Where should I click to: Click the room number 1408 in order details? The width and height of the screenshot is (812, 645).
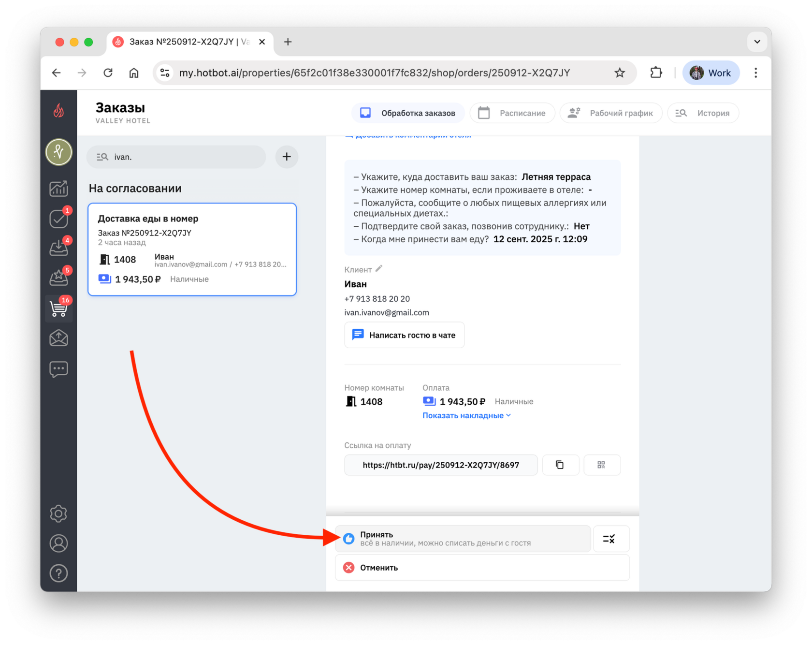371,402
